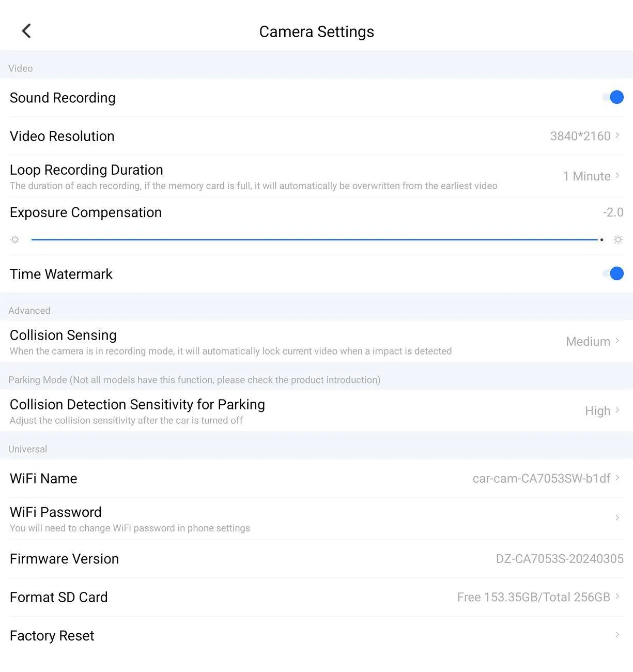
Task: Toggle Sound Recording switch off
Action: [613, 97]
